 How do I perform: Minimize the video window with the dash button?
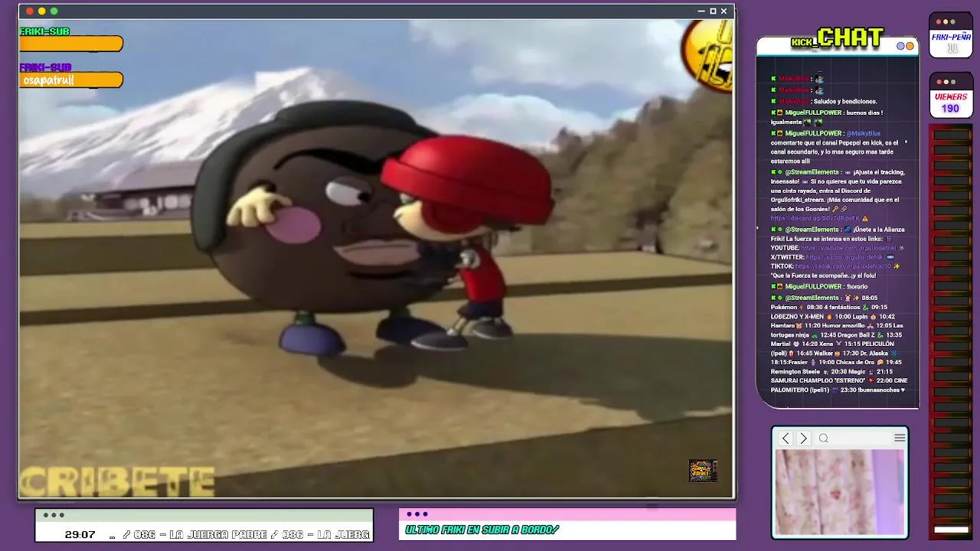pyautogui.click(x=701, y=11)
